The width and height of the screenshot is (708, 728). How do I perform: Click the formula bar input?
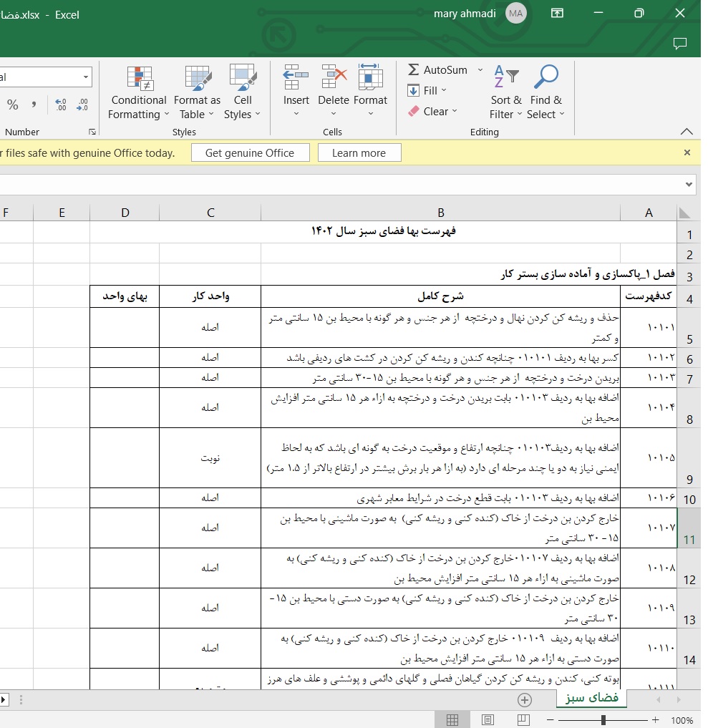click(341, 184)
